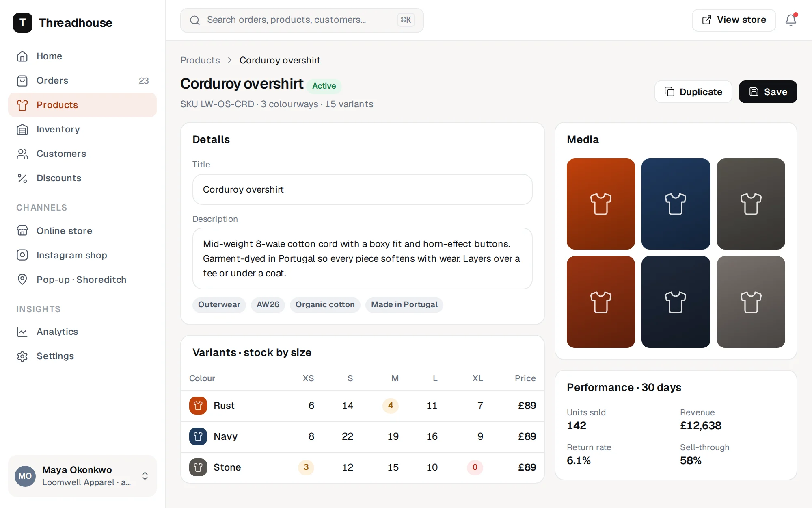Click the Title field Corduroy overshirt

coord(362,189)
